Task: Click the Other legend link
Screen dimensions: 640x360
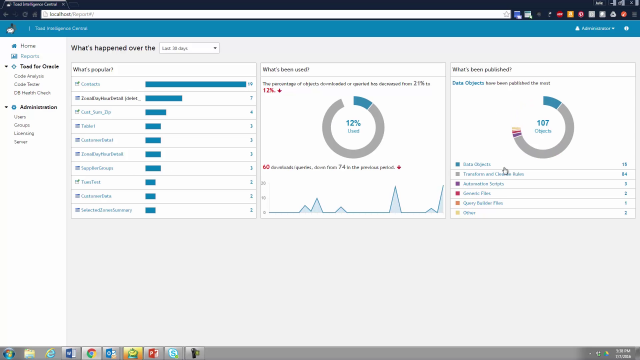Action: pos(469,213)
